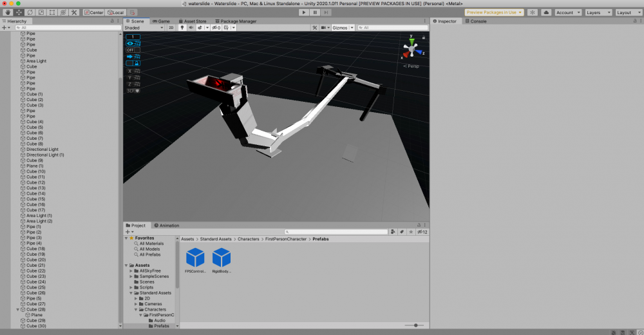Open the Package Manager tab
This screenshot has width=644, height=335.
click(236, 21)
